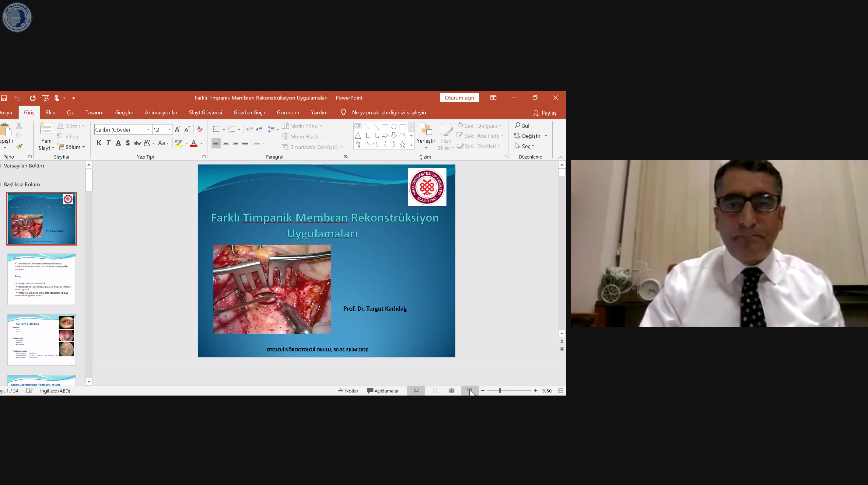868x485 pixels.
Task: Click the Redo/Repeat icon
Action: [x=33, y=98]
